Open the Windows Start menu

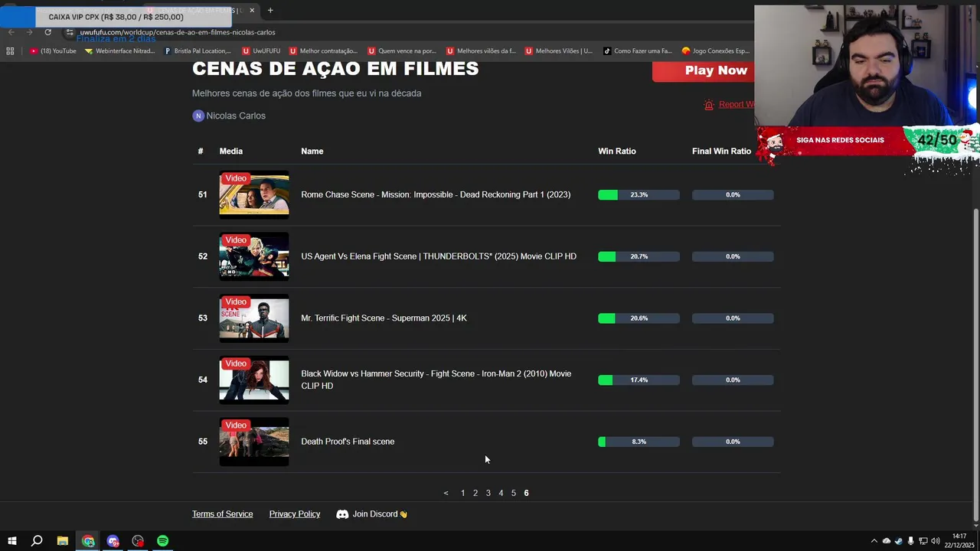point(12,541)
